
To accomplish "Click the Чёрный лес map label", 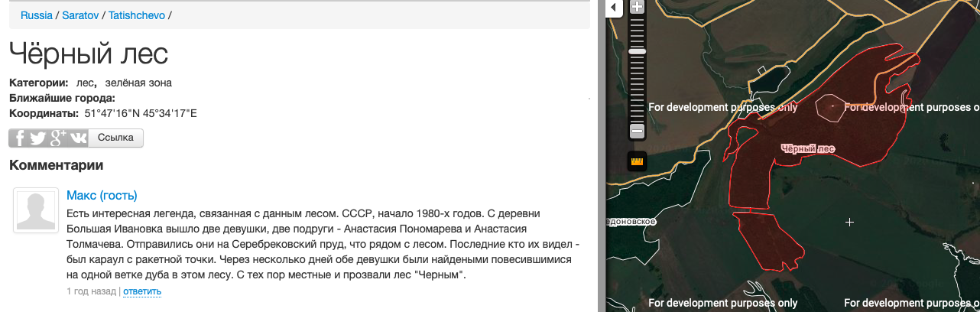I will click(808, 148).
